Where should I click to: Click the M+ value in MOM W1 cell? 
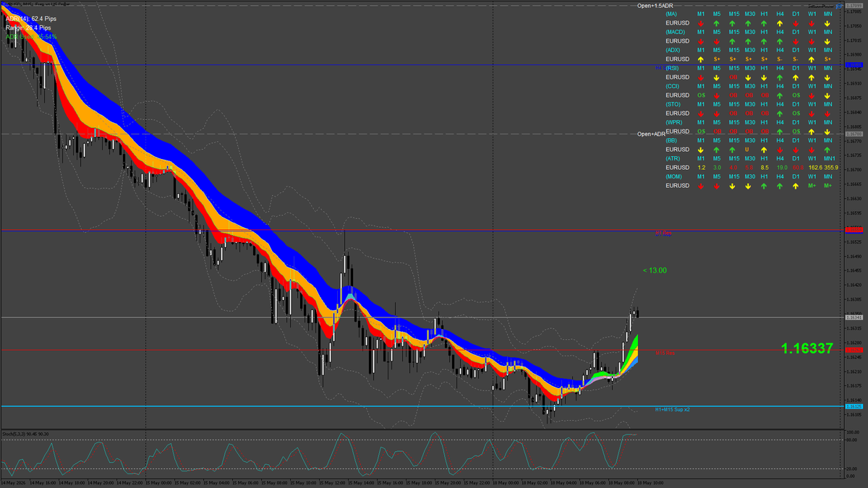pos(812,186)
